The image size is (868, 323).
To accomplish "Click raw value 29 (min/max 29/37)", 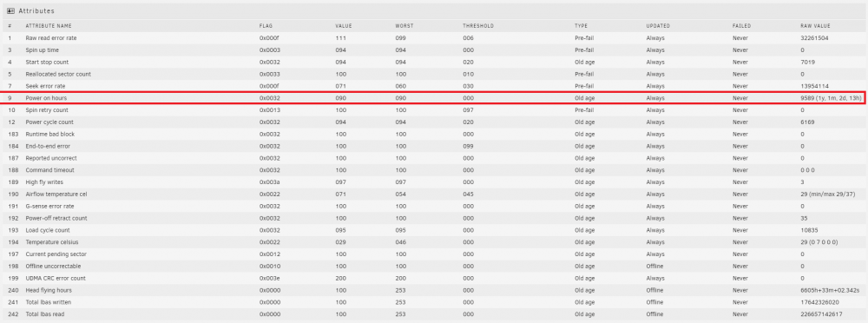I will (826, 194).
